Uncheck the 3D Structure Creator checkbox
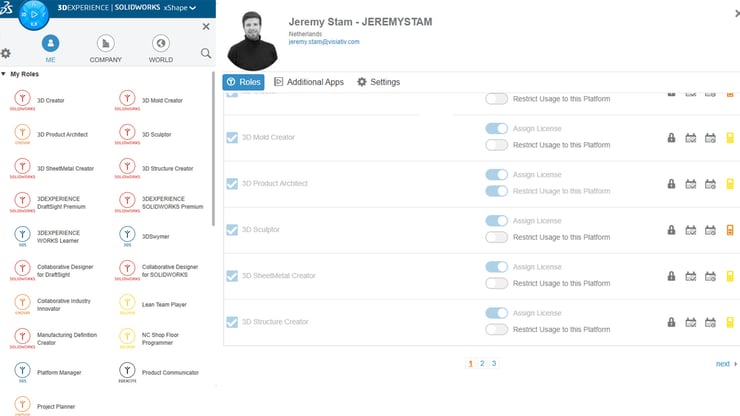 coord(232,322)
